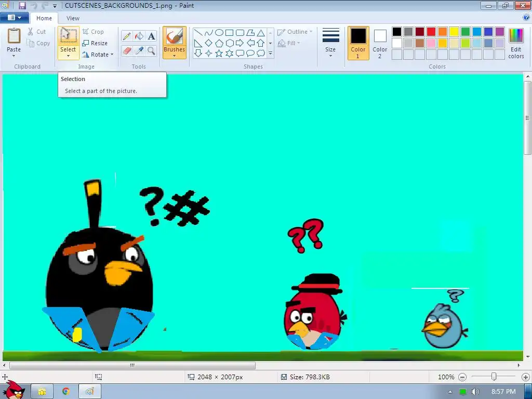Open the Select options dropdown arrow
The height and width of the screenshot is (399, 532).
click(68, 56)
